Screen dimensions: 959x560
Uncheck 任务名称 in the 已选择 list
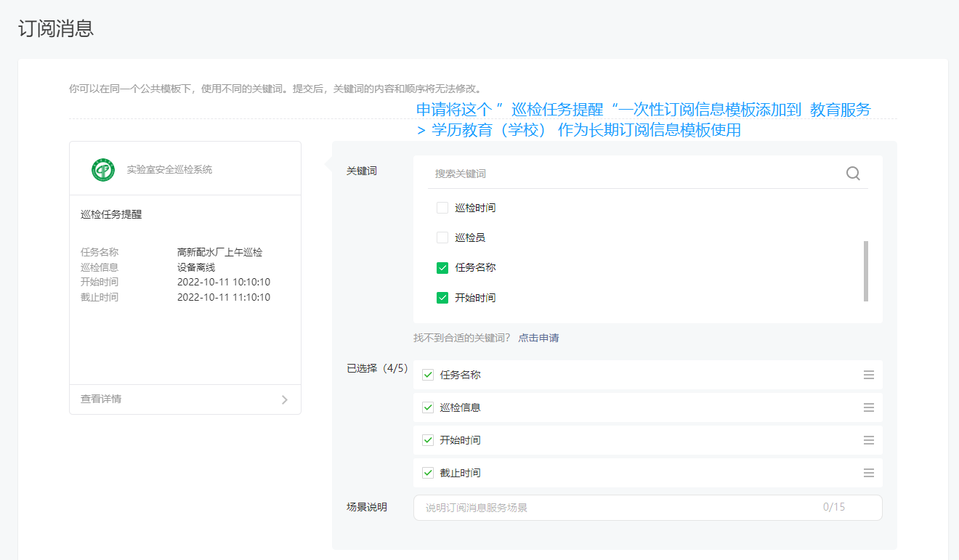427,375
